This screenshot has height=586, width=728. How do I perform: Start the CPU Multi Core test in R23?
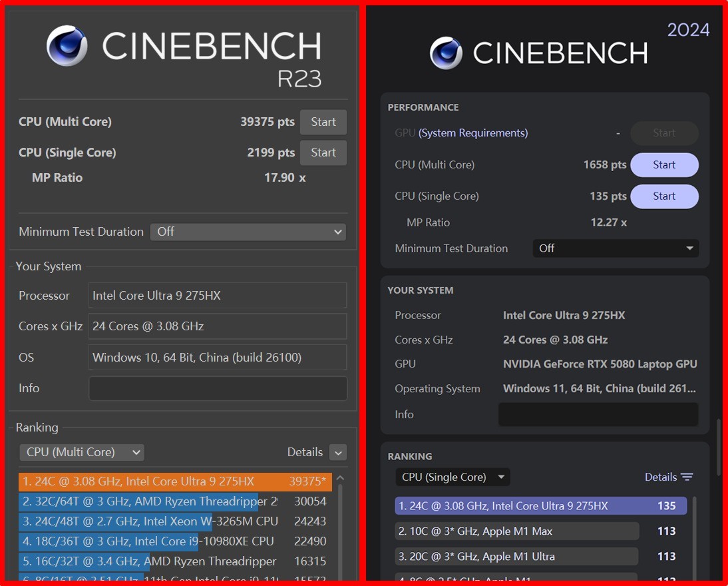tap(323, 122)
